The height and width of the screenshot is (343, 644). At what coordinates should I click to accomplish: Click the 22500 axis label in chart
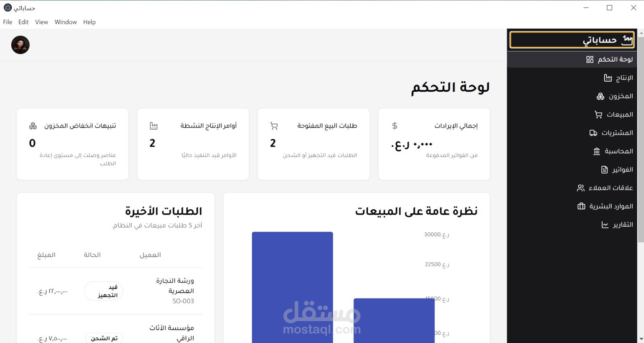point(437,264)
